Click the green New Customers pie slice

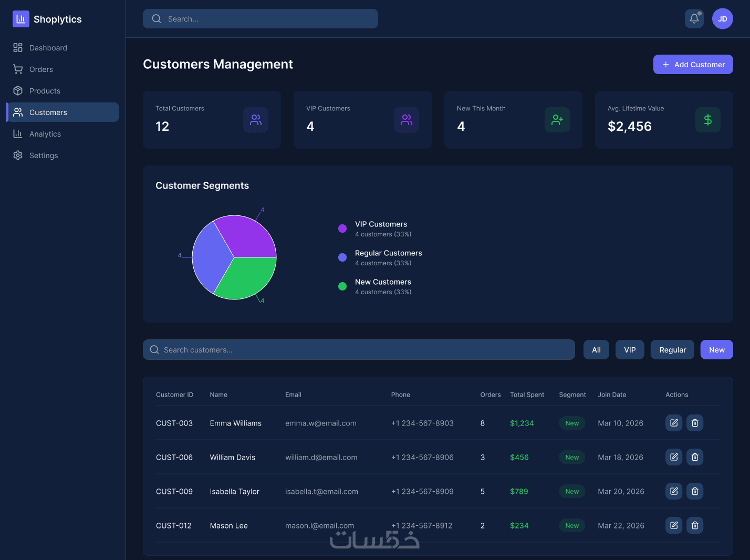click(x=247, y=278)
